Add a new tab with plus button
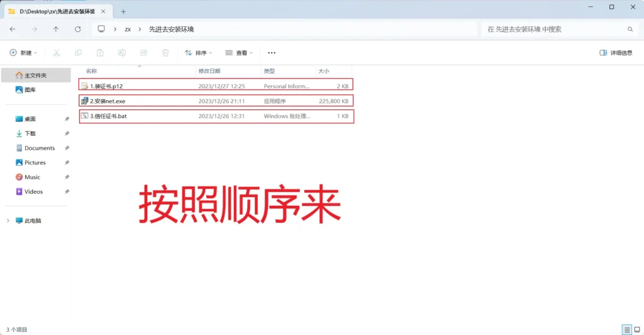Screen dimensions: 644x335 click(x=123, y=11)
